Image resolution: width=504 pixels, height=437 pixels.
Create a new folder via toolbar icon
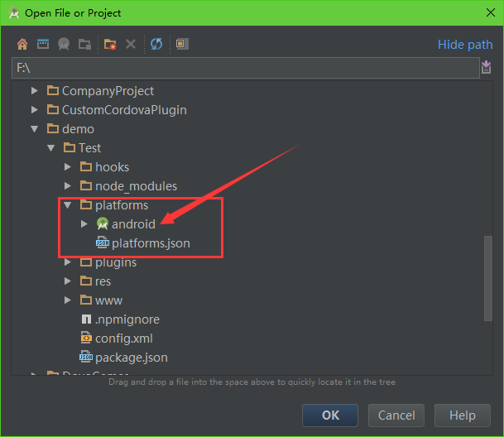pos(110,44)
